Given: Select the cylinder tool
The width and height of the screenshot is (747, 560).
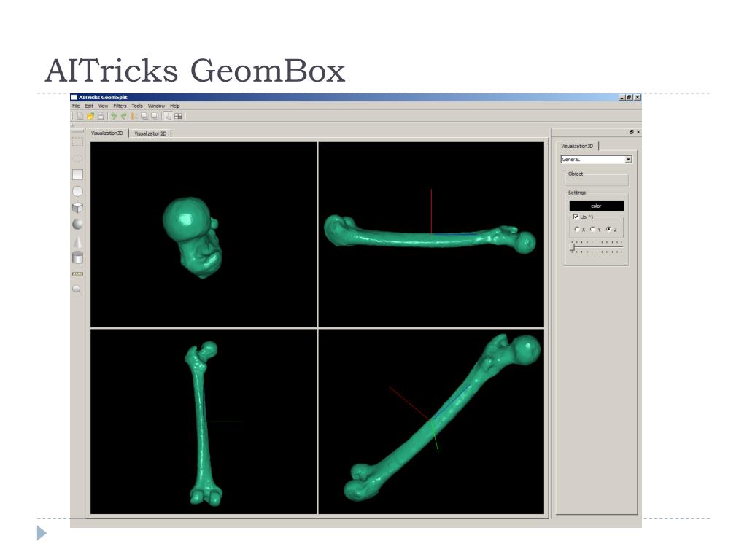Looking at the screenshot, I should click(x=77, y=257).
